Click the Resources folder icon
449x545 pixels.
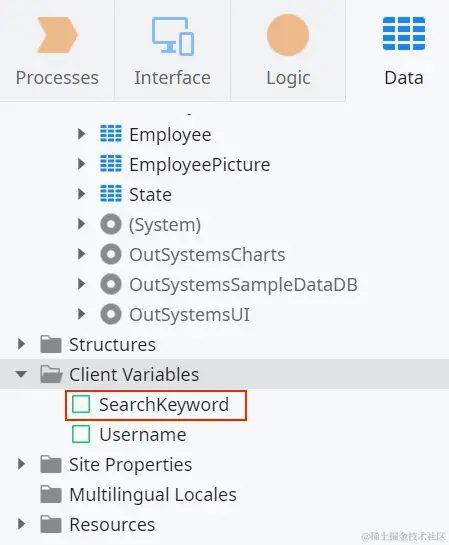tap(51, 524)
